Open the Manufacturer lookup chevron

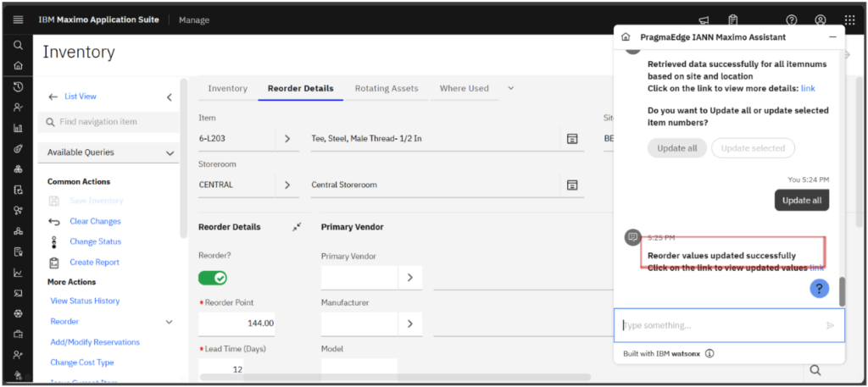[410, 324]
